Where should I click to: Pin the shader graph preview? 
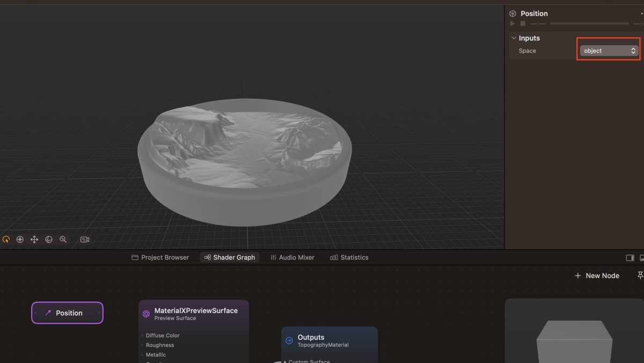(640, 275)
